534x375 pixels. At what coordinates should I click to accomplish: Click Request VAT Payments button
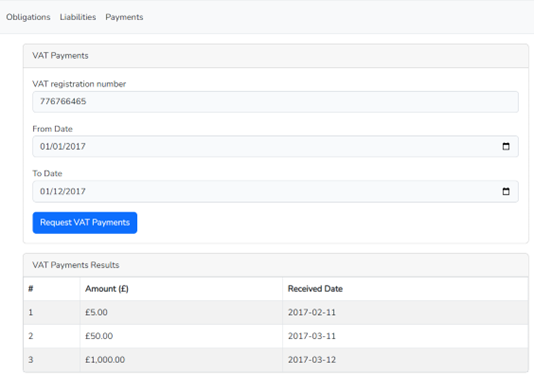pyautogui.click(x=85, y=223)
